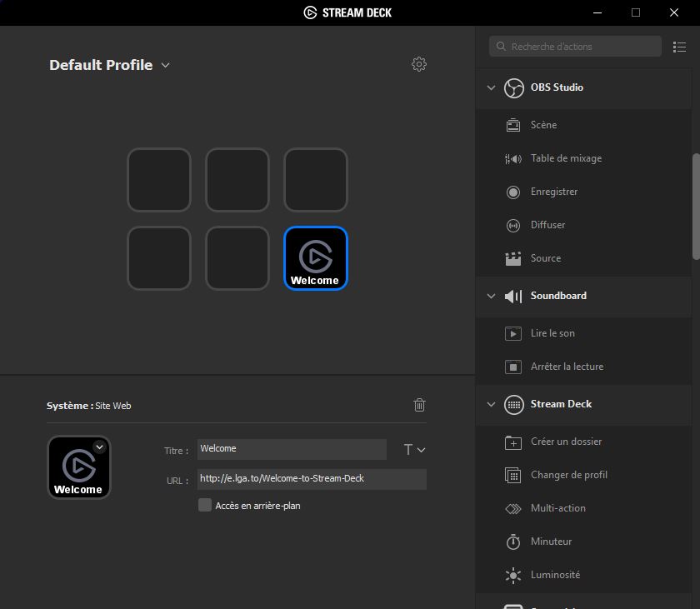Collapse the Soundboard category

click(491, 296)
